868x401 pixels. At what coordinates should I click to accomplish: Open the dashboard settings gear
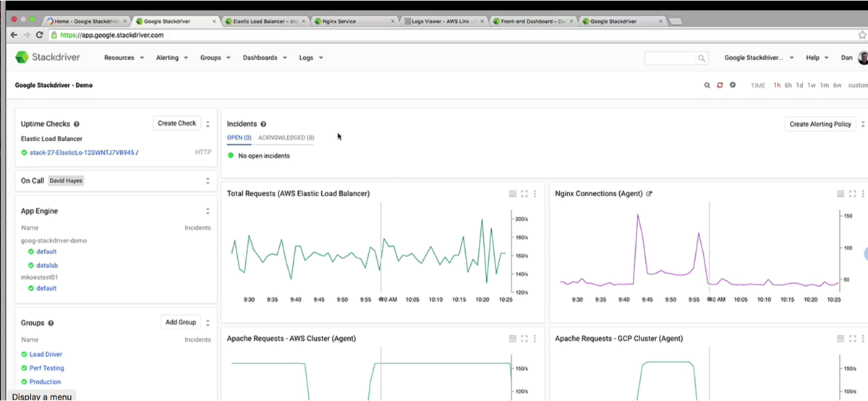pyautogui.click(x=733, y=85)
